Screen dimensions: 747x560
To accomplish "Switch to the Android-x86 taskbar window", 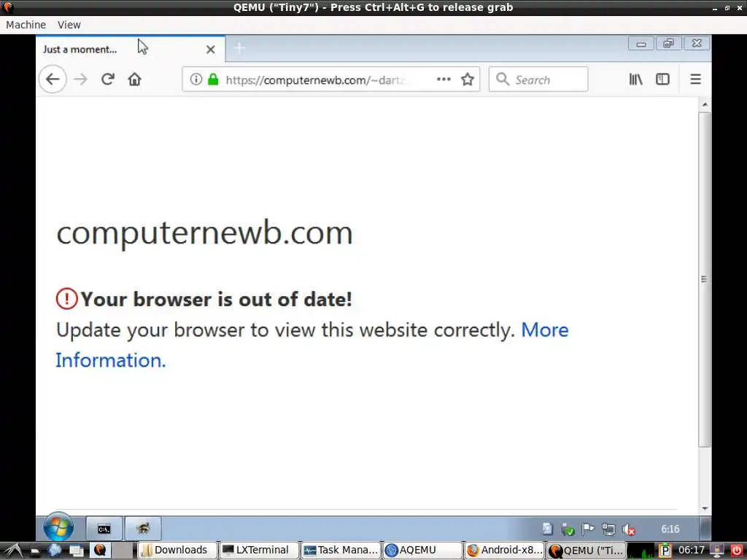I will click(504, 551).
